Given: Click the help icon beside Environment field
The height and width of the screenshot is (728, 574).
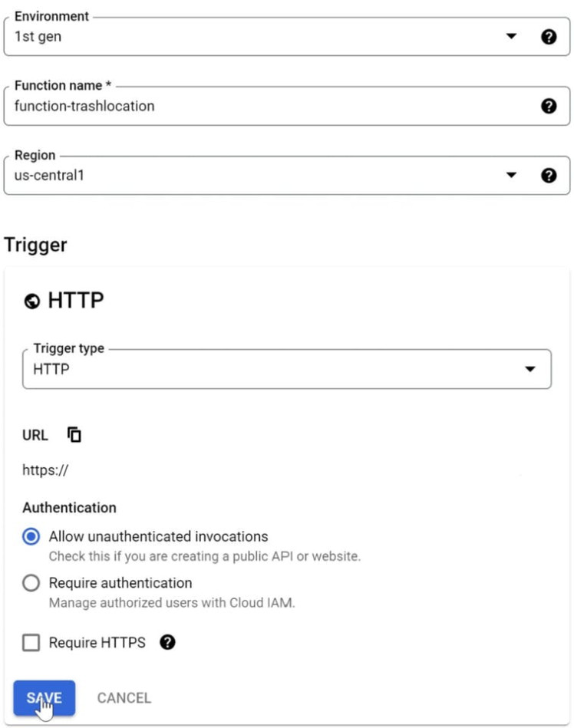Looking at the screenshot, I should (x=549, y=37).
